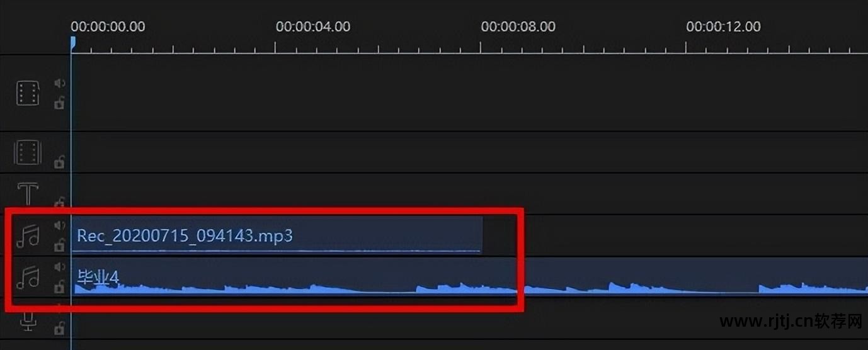Select the 毕业4 audio clip
This screenshot has height=350, width=868.
click(x=470, y=277)
